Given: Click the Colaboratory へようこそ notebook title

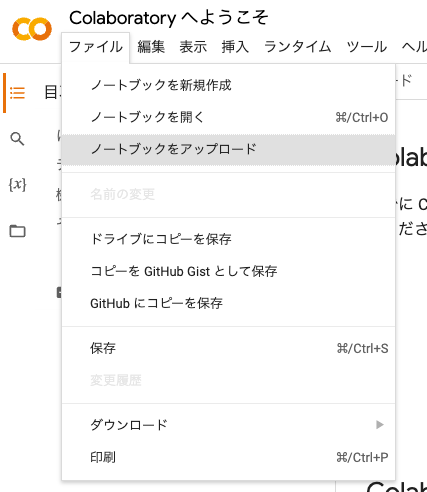Looking at the screenshot, I should tap(169, 18).
